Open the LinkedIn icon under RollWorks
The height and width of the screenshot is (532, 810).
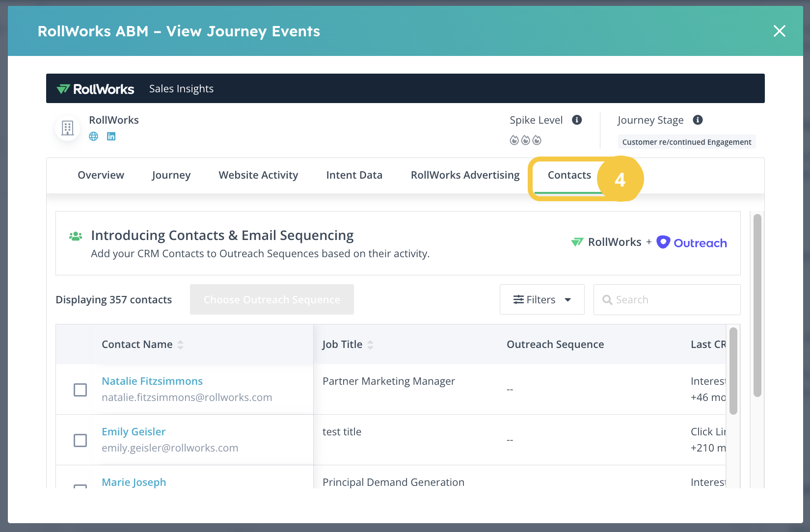(111, 136)
